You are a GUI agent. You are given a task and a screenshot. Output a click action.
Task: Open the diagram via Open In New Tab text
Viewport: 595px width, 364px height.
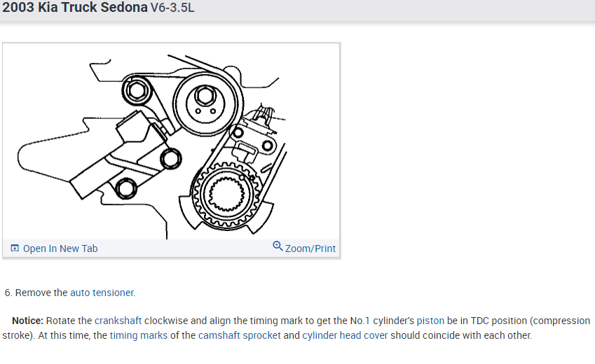coord(60,248)
